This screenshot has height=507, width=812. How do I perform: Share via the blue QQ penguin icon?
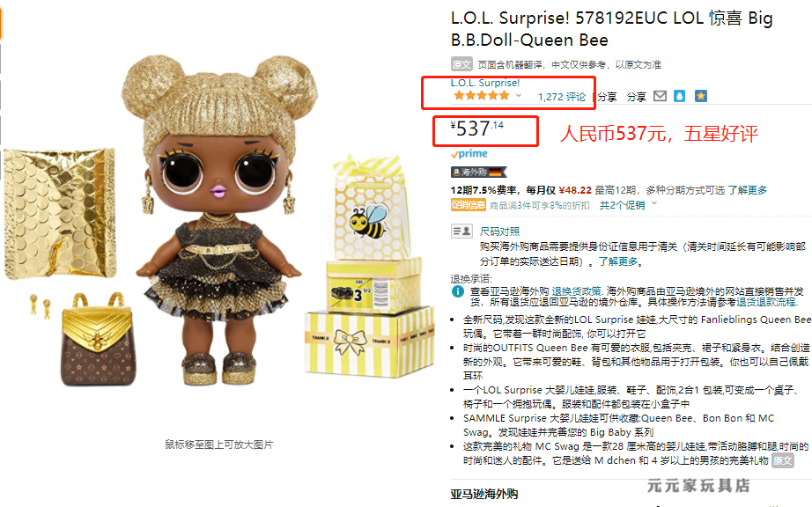(x=679, y=96)
